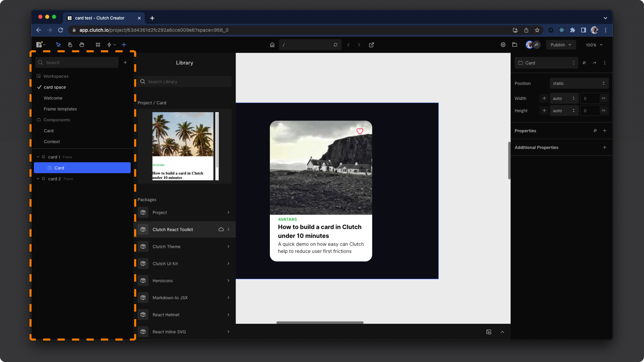
Task: Open project settings gear icon
Action: click(x=503, y=45)
